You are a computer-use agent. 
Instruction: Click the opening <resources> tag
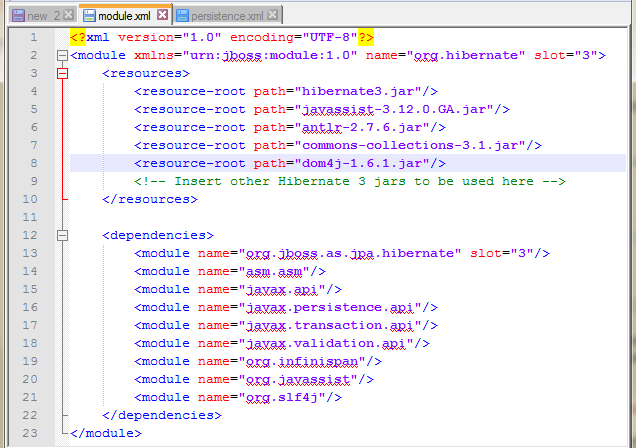146,73
